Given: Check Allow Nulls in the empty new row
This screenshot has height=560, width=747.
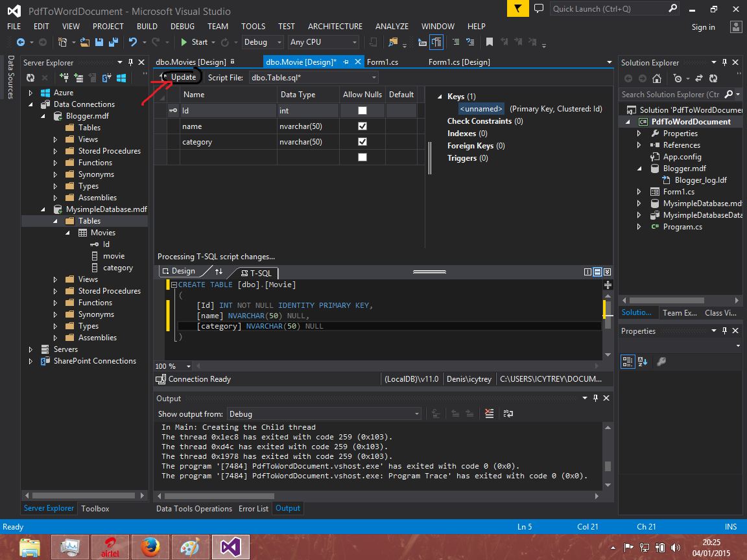Looking at the screenshot, I should click(x=362, y=157).
